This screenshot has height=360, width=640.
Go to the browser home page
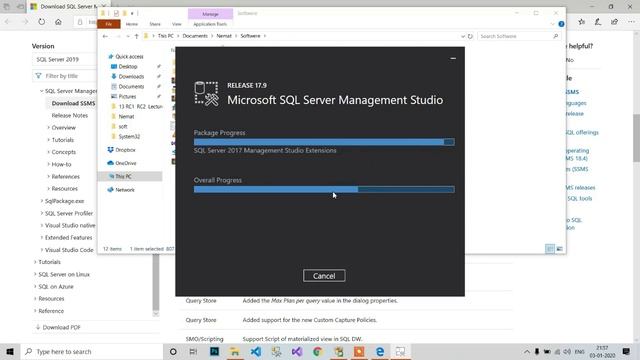click(x=58, y=22)
